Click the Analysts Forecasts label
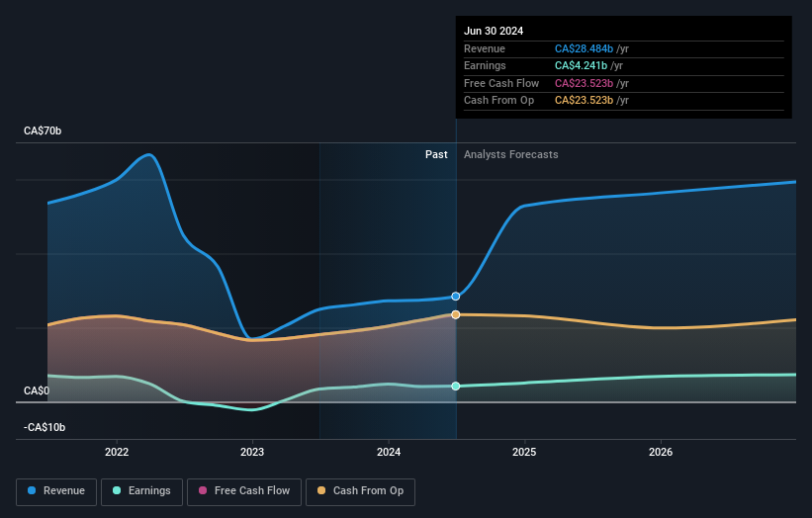 coord(511,154)
